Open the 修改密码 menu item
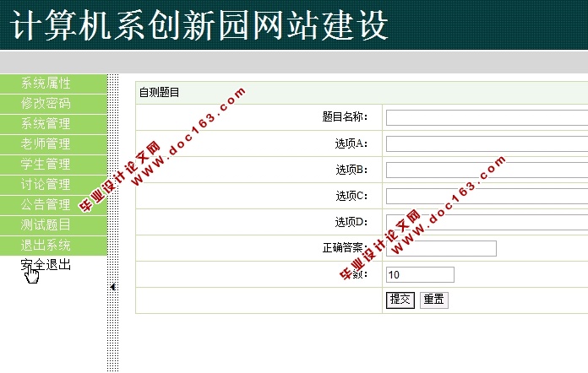This screenshot has width=588, height=373. point(53,104)
